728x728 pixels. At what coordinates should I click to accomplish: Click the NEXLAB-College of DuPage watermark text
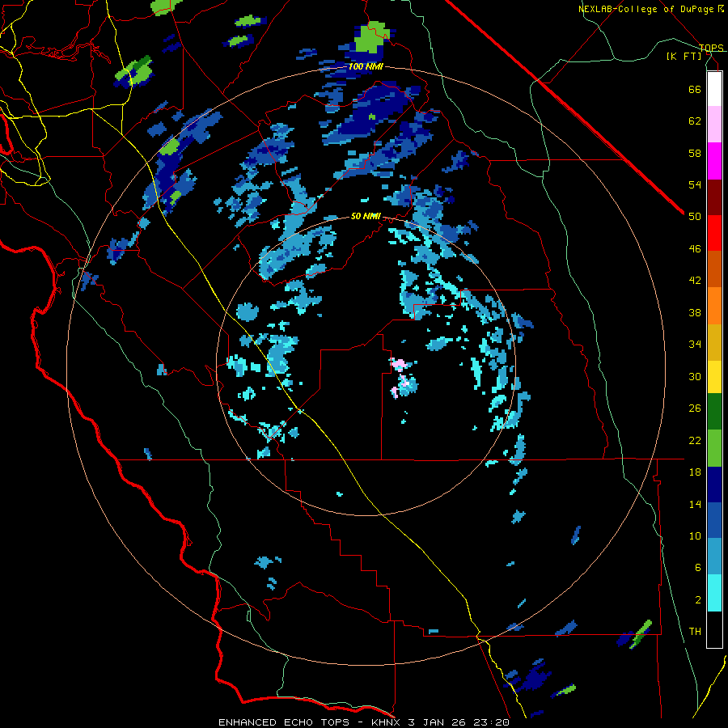(650, 9)
